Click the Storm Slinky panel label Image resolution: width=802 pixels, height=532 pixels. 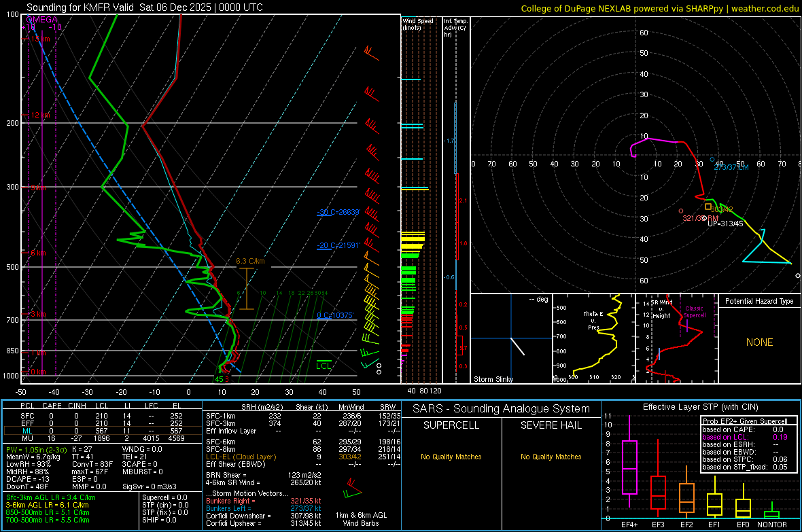(493, 379)
